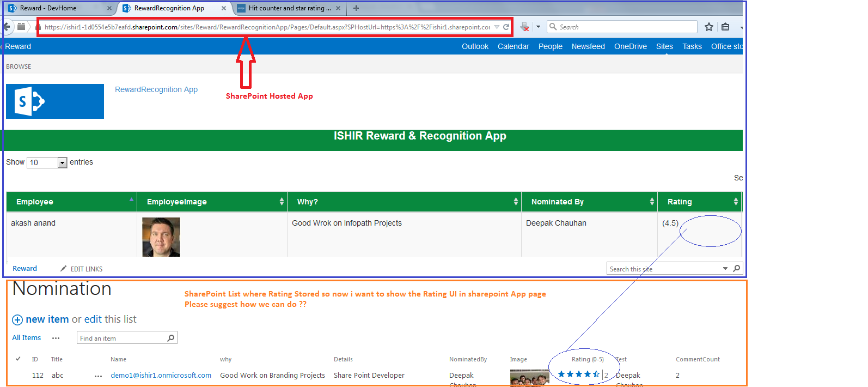Expand the Show entries count dropdown
Screen dimensions: 868x387
click(x=62, y=162)
